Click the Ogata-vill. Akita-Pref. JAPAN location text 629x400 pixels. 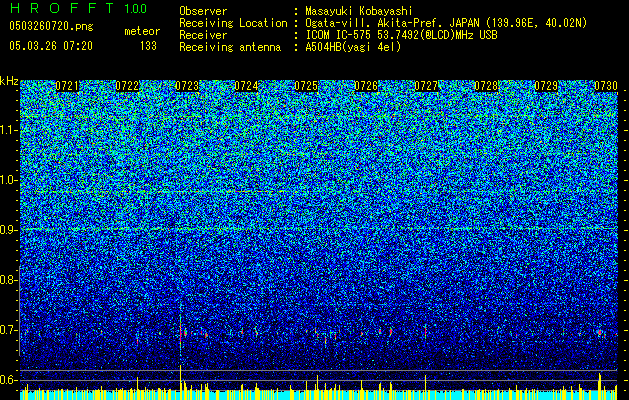coord(446,23)
